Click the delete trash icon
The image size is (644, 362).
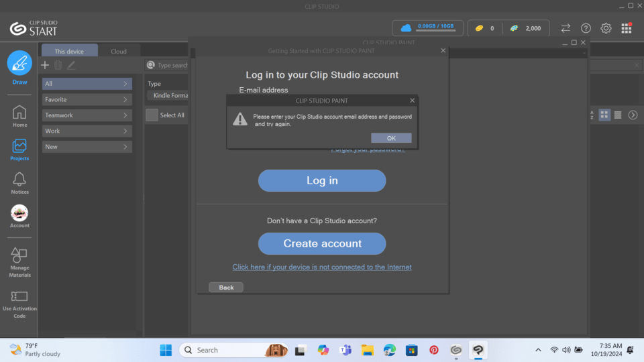tap(58, 65)
